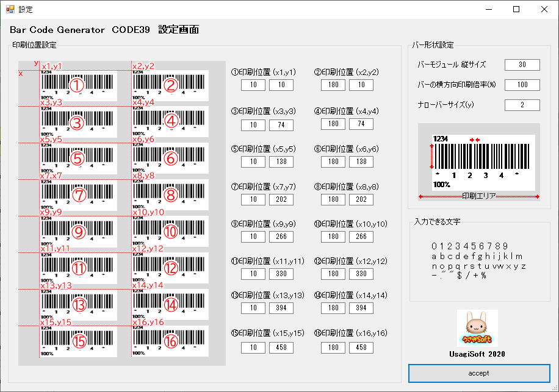This screenshot has width=559, height=392.
Task: Click the y8 field showing 202
Action: 361,199
